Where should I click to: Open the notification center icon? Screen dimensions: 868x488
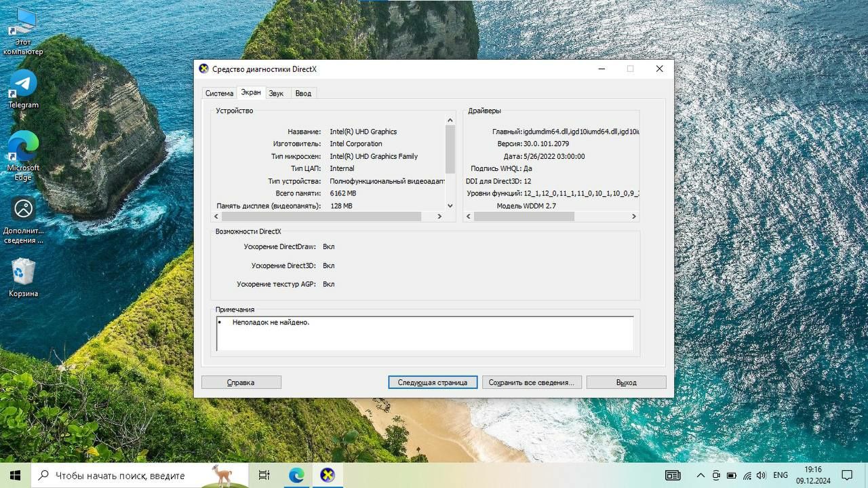(847, 475)
